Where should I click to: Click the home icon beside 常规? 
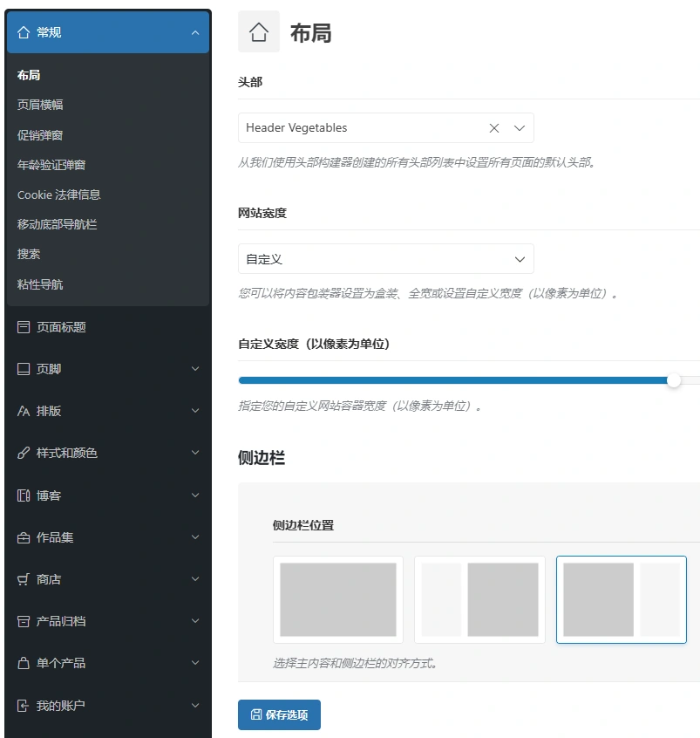(22, 32)
